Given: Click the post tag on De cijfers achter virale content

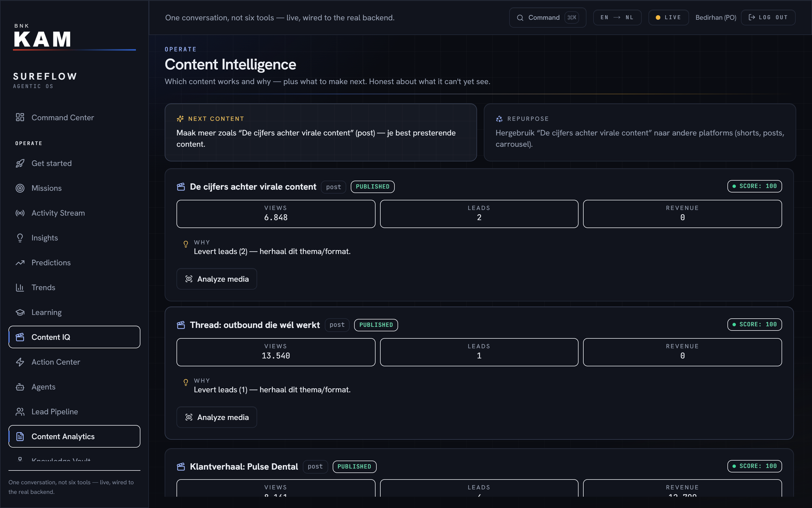Looking at the screenshot, I should pos(333,187).
